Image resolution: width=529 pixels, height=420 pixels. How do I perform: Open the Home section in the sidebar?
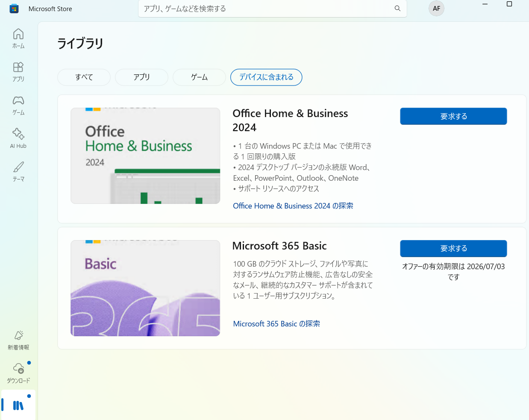tap(18, 38)
